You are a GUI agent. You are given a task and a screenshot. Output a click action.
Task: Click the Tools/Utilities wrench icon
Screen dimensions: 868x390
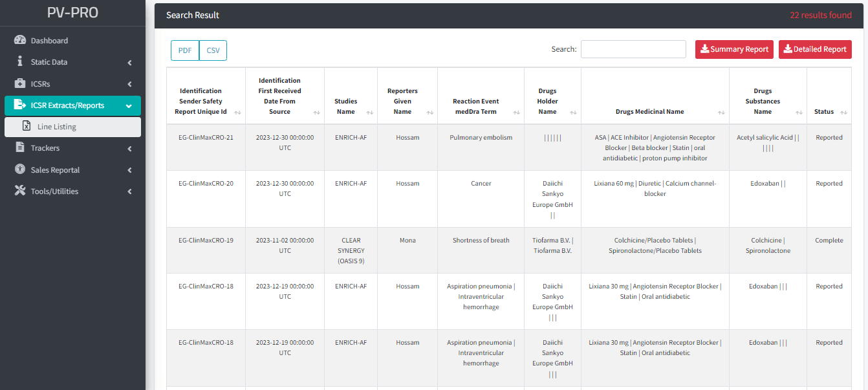pyautogui.click(x=19, y=191)
